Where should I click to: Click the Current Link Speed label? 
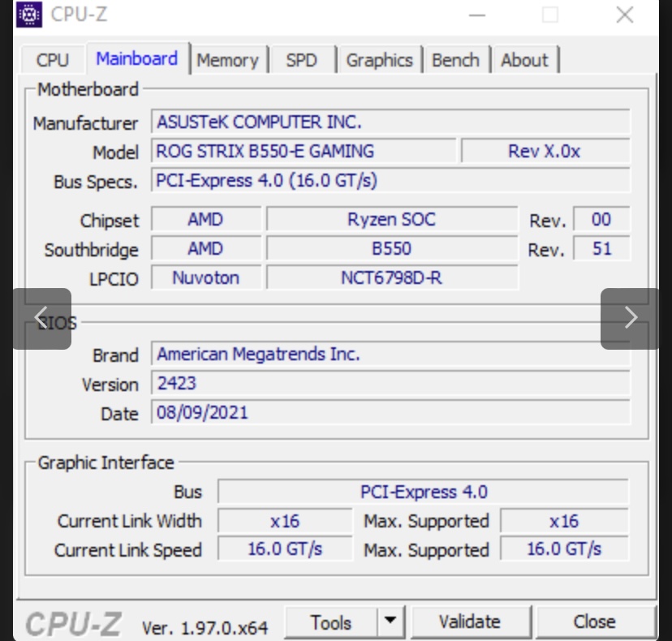tap(128, 550)
